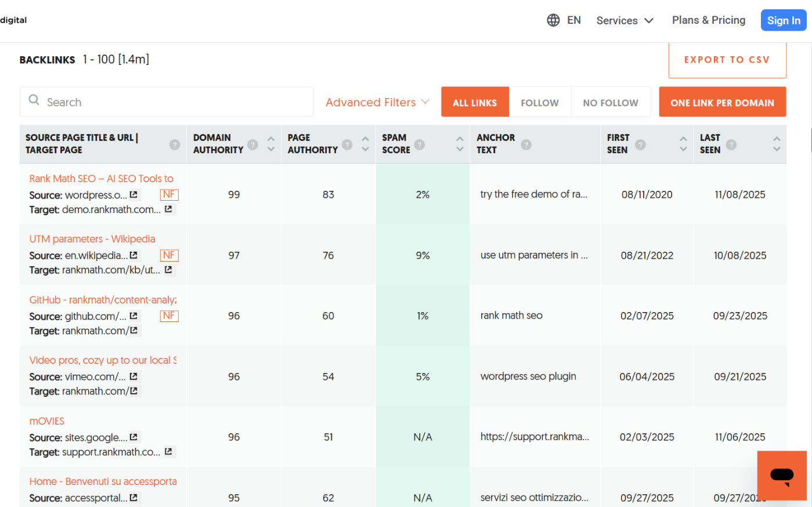812x507 pixels.
Task: Sort Domain Authority ascending with its arrow
Action: coord(270,139)
